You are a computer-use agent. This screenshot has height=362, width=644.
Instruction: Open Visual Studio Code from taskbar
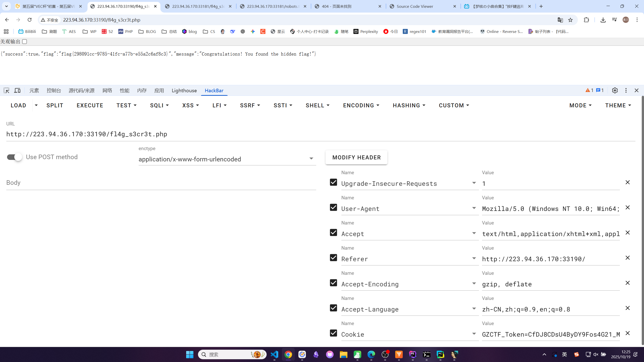coord(274,354)
